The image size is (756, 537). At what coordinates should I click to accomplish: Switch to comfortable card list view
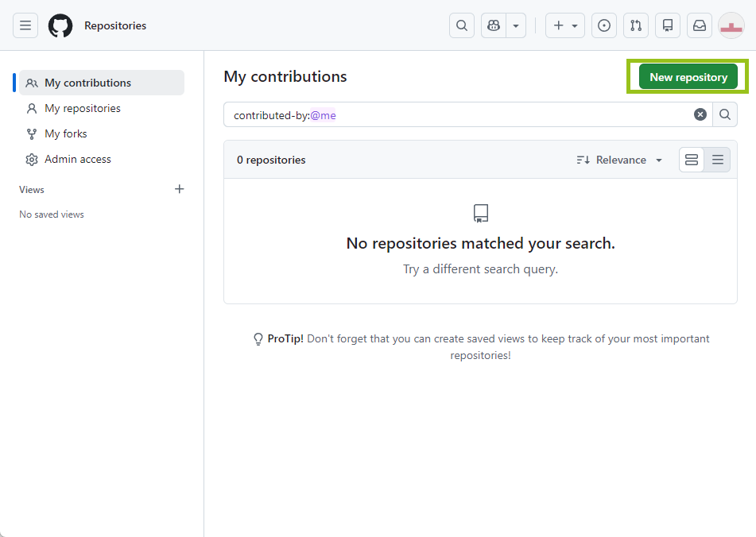[x=692, y=160]
